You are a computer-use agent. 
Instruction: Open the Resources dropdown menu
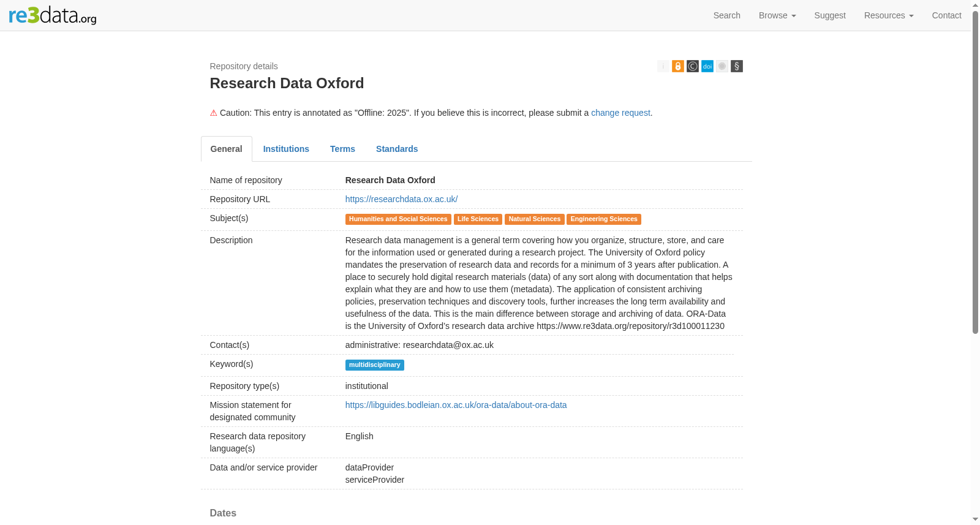(x=889, y=15)
